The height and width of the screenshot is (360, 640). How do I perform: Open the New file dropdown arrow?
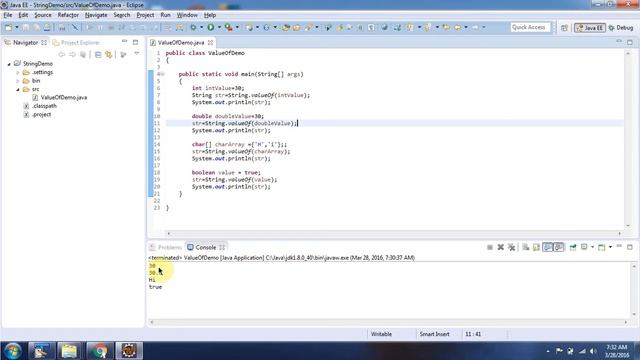coord(17,27)
